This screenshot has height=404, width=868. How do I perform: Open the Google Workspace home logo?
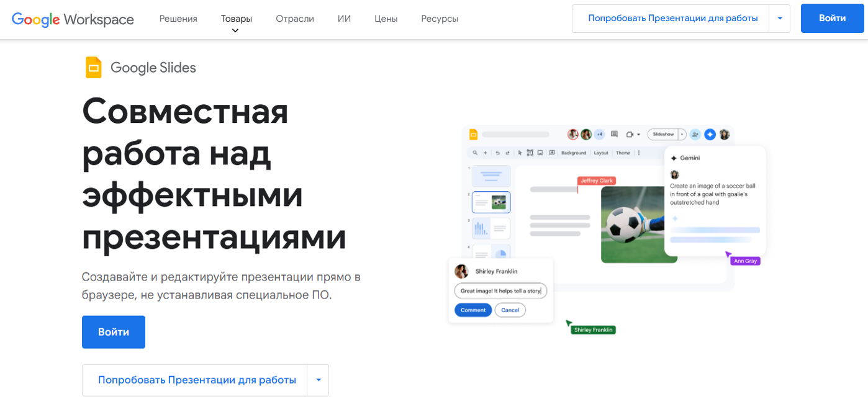pyautogui.click(x=73, y=19)
